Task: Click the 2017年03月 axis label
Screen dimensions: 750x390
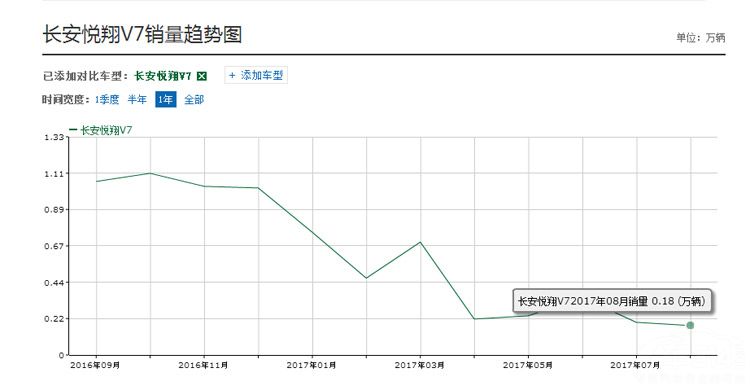Action: [419, 365]
